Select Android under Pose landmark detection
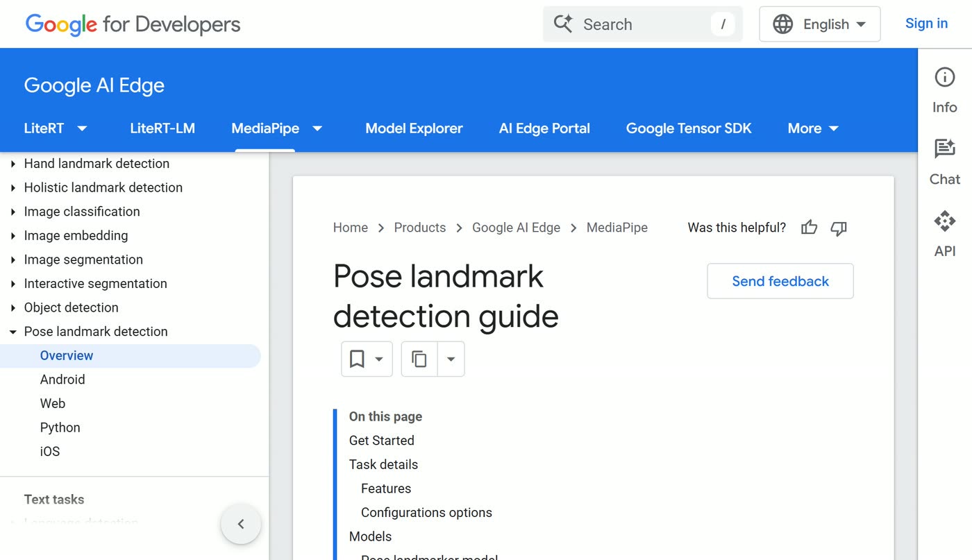This screenshot has height=560, width=972. pyautogui.click(x=62, y=380)
